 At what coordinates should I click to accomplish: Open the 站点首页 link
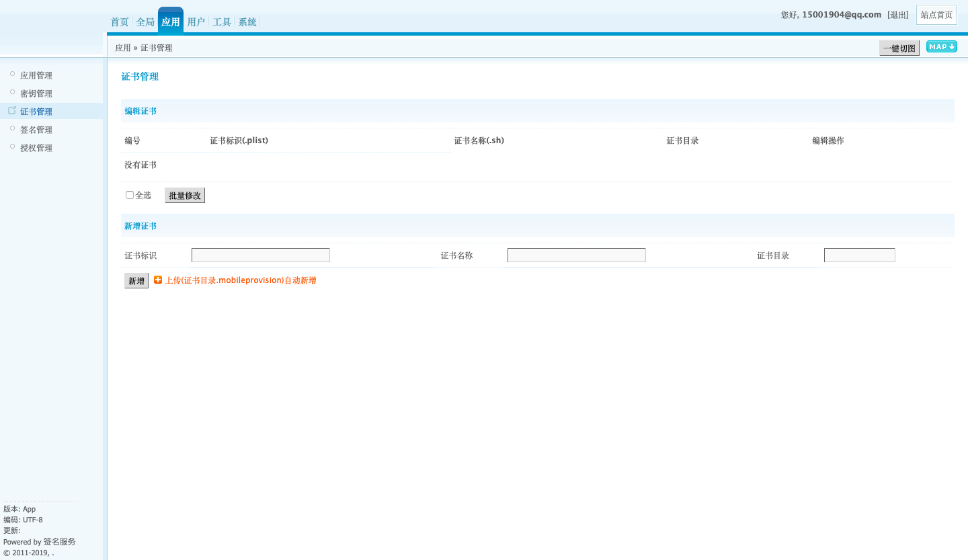click(x=936, y=15)
